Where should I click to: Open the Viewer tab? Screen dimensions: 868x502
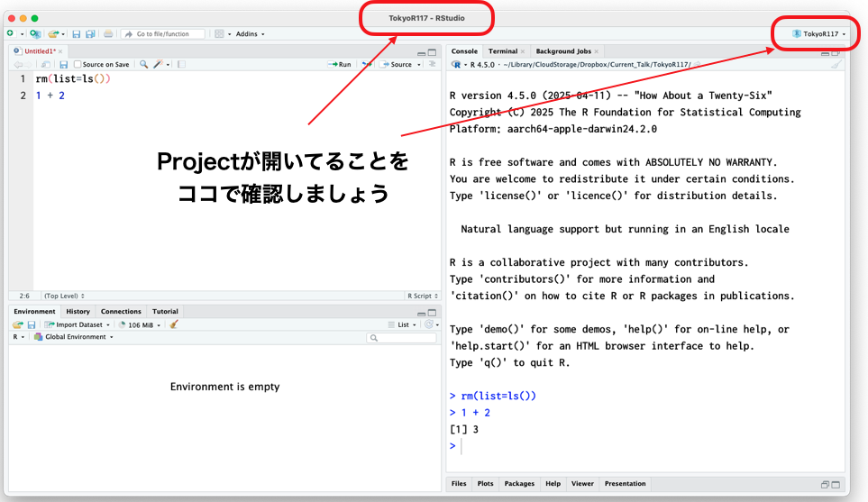[x=582, y=484]
